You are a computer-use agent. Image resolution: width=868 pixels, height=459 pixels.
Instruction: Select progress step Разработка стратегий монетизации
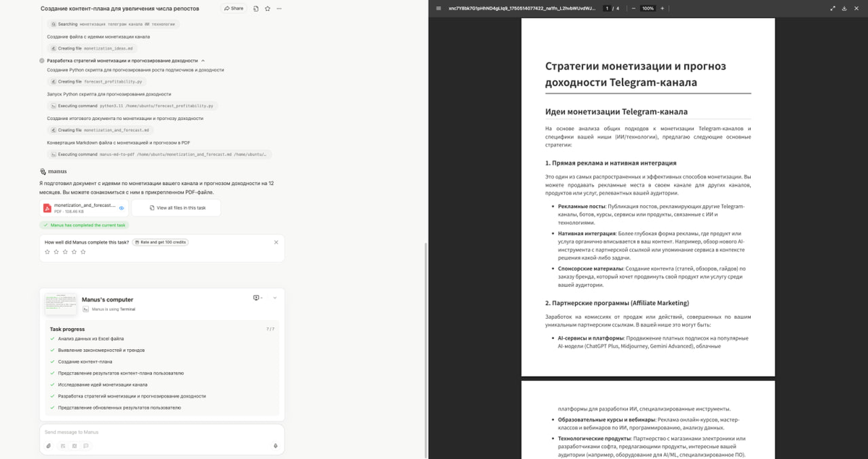(132, 396)
